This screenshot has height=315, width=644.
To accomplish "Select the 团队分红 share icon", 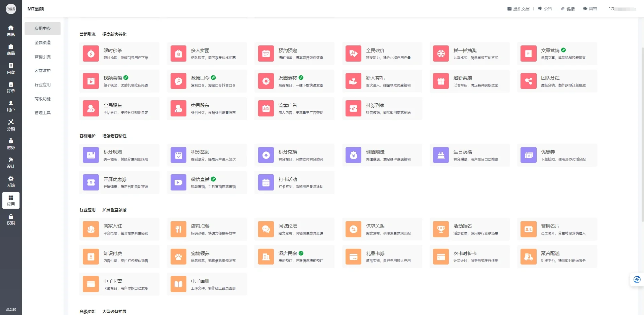I will (x=528, y=81).
